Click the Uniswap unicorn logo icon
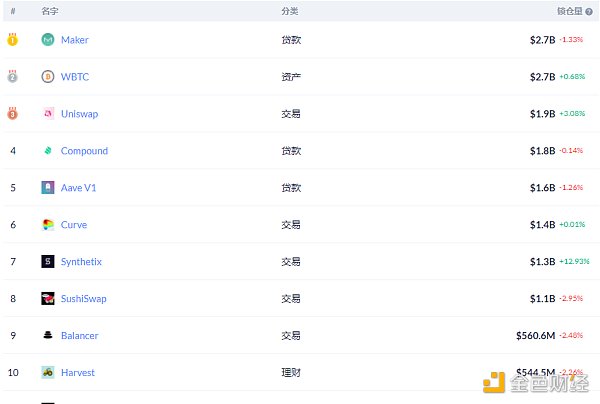The height and width of the screenshot is (404, 600). (x=48, y=114)
